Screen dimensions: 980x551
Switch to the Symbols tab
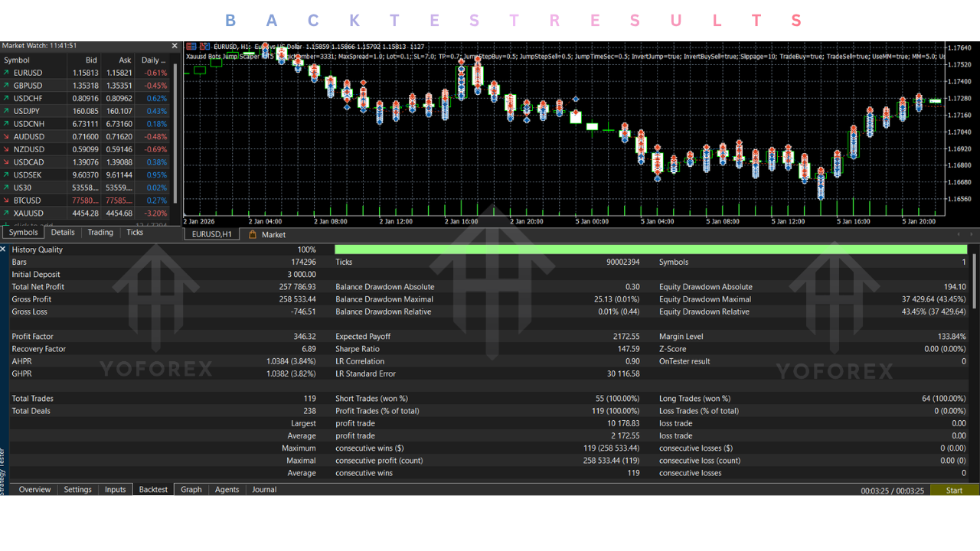[x=23, y=233]
